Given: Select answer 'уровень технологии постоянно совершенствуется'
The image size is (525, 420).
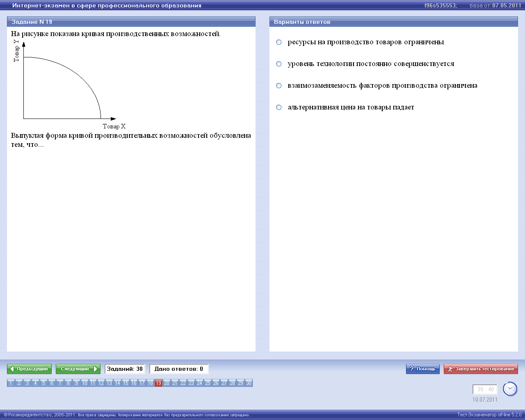Looking at the screenshot, I should click(279, 64).
